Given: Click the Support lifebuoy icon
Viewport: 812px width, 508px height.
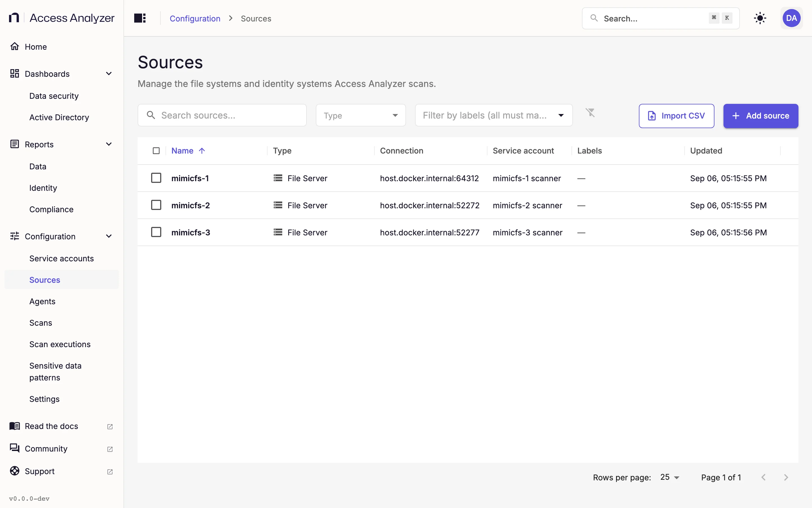Looking at the screenshot, I should pyautogui.click(x=15, y=471).
